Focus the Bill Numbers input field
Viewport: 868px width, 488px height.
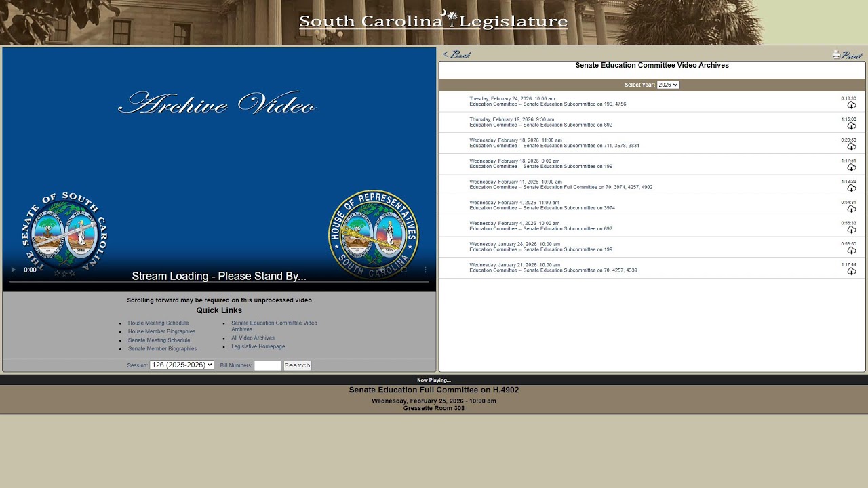point(268,365)
